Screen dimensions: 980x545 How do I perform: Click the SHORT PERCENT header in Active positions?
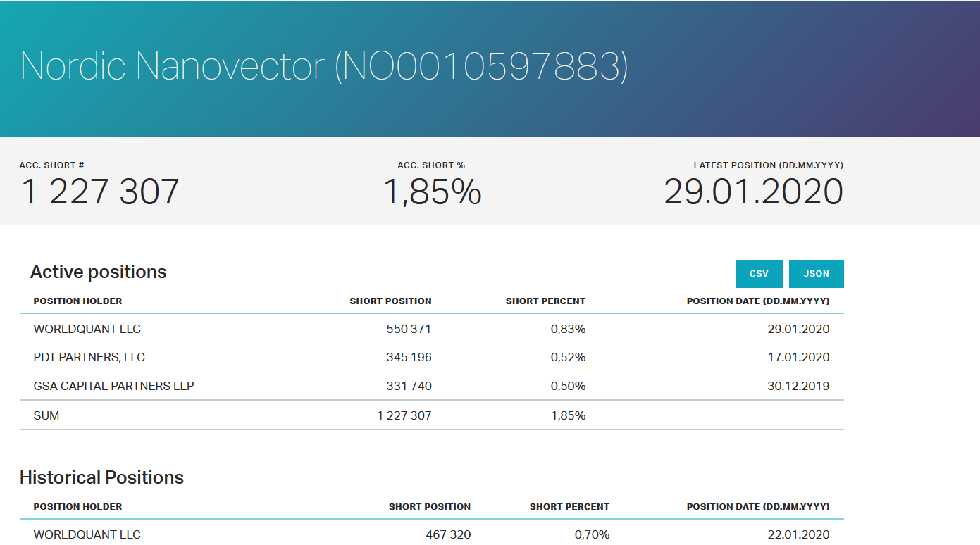pyautogui.click(x=545, y=301)
